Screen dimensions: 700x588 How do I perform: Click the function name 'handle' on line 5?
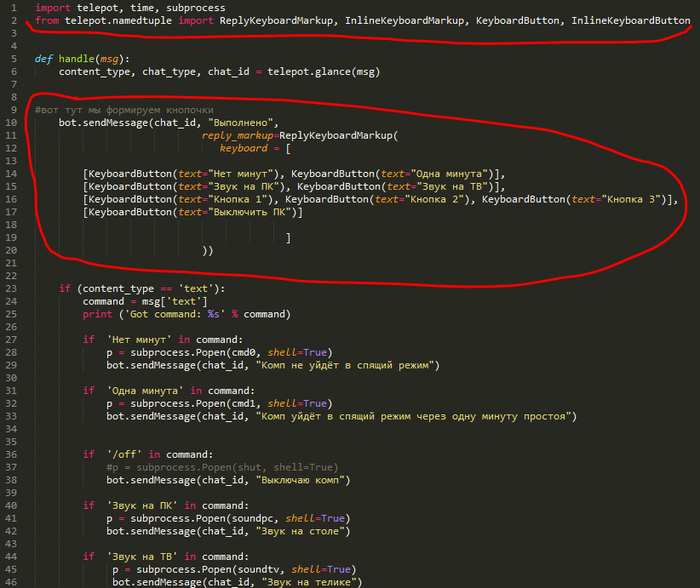coord(76,59)
